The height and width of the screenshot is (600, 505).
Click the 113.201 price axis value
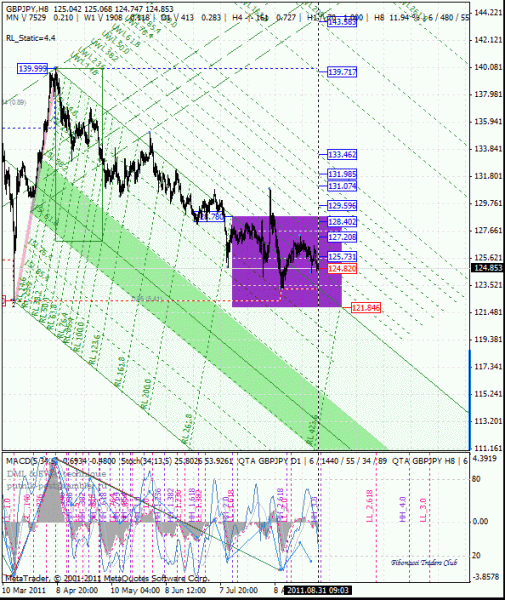point(488,421)
